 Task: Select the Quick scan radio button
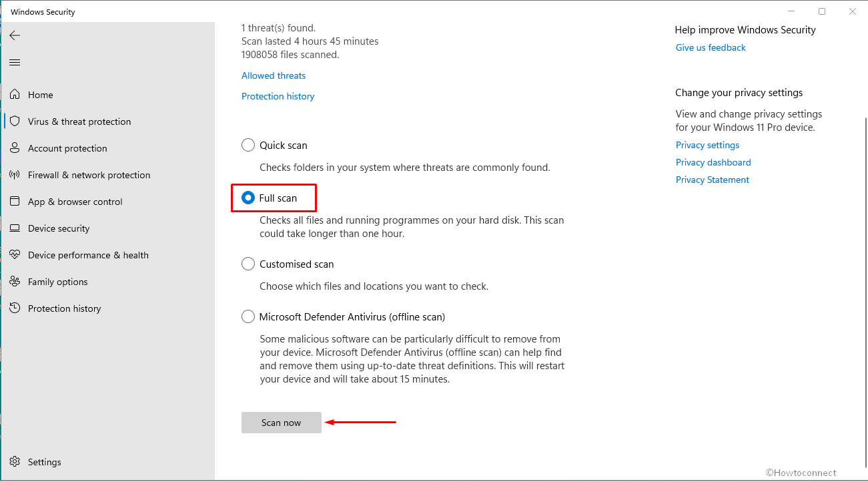pos(248,145)
